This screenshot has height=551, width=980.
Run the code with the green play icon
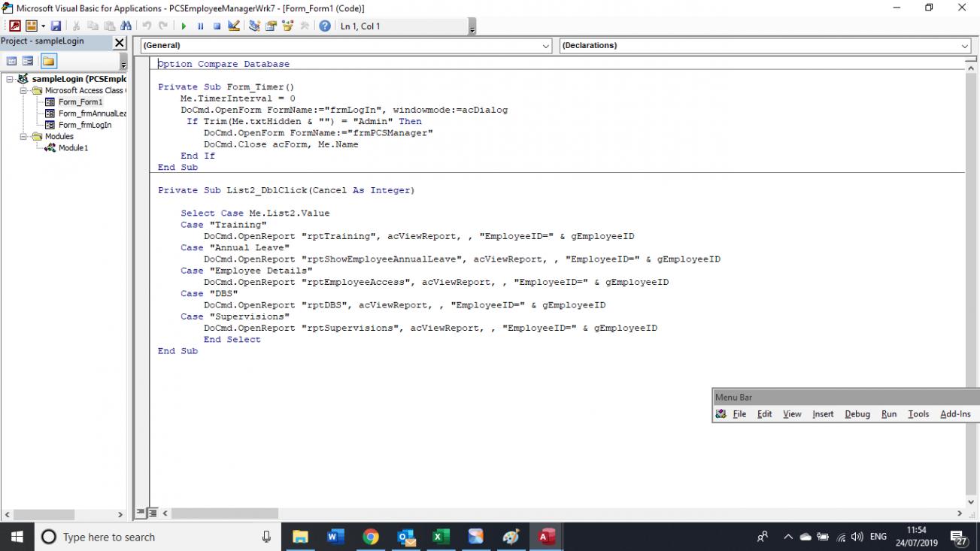click(x=184, y=26)
